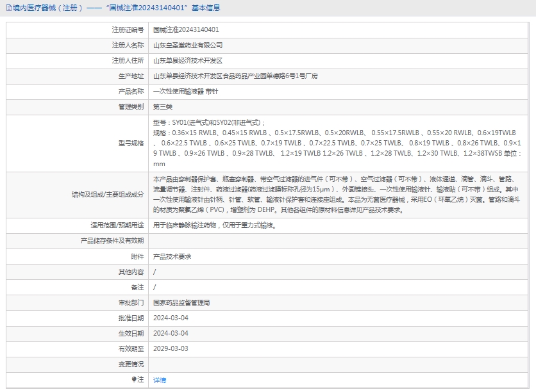The image size is (536, 392).
Task: Click the bulb icon beside 注
Action: click(135, 380)
